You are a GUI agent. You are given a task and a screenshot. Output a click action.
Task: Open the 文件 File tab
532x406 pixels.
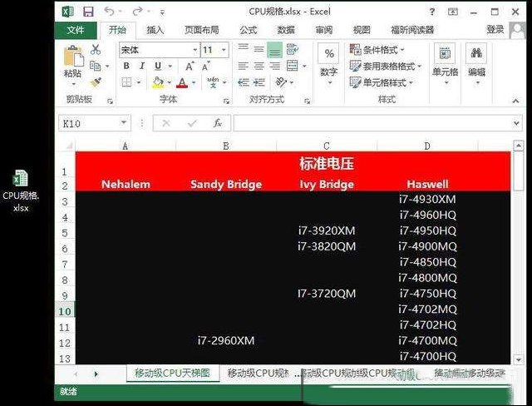pos(76,30)
